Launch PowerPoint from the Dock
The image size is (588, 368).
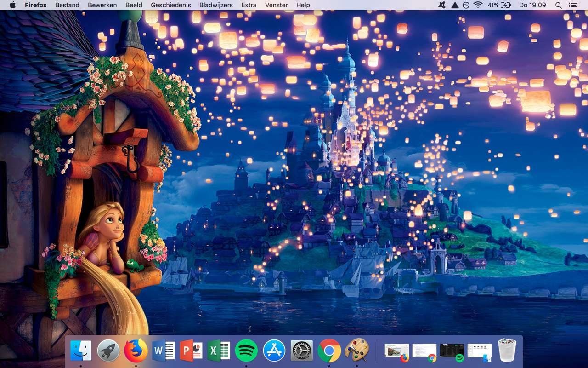click(x=191, y=351)
